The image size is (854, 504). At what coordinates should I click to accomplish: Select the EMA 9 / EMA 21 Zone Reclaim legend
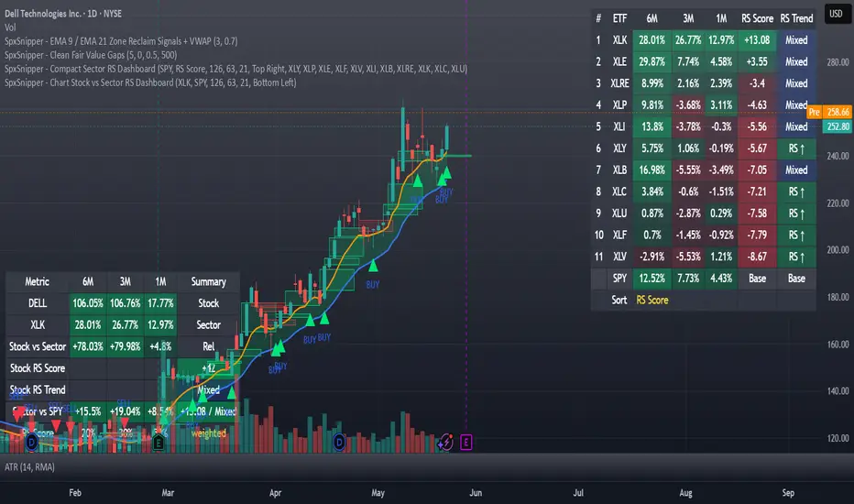point(121,41)
